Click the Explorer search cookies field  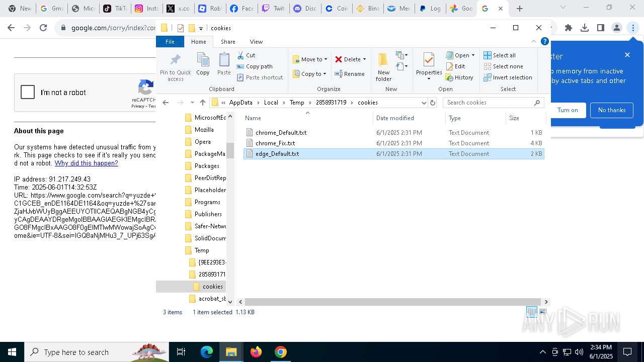pyautogui.click(x=493, y=103)
